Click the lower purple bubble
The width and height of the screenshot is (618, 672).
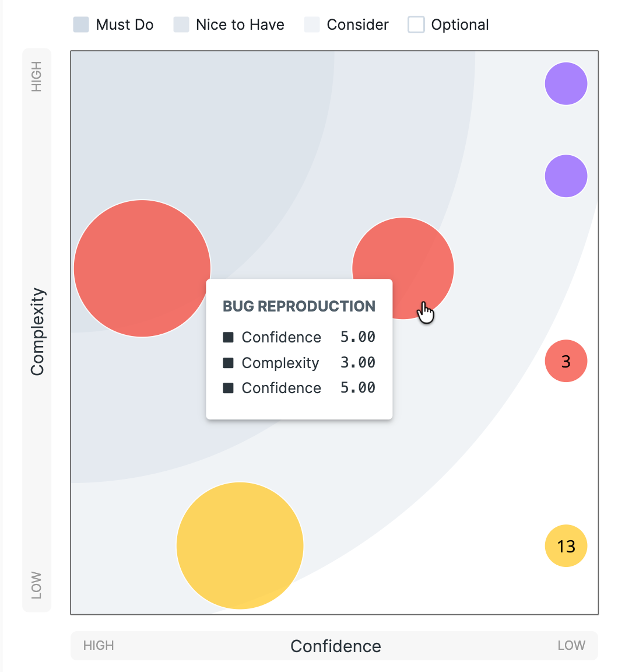[x=566, y=176]
